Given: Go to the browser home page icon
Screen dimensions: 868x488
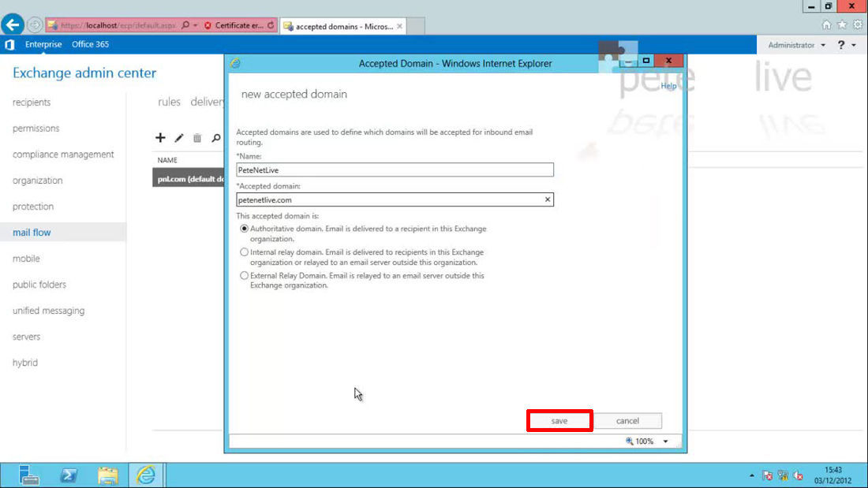Looking at the screenshot, I should point(826,25).
